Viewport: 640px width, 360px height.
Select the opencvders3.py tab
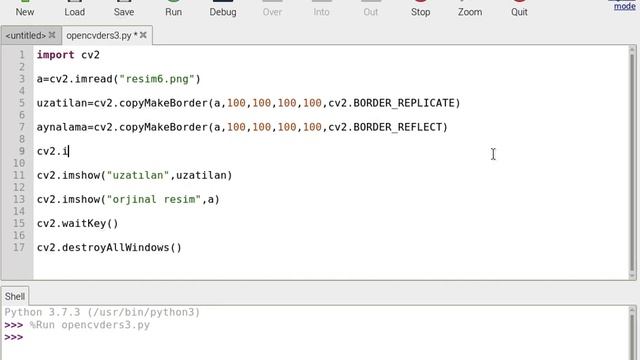click(99, 36)
